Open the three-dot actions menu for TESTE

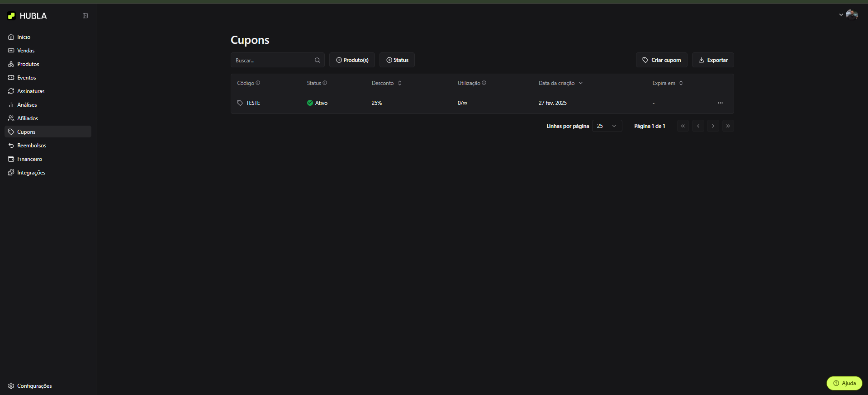[720, 103]
